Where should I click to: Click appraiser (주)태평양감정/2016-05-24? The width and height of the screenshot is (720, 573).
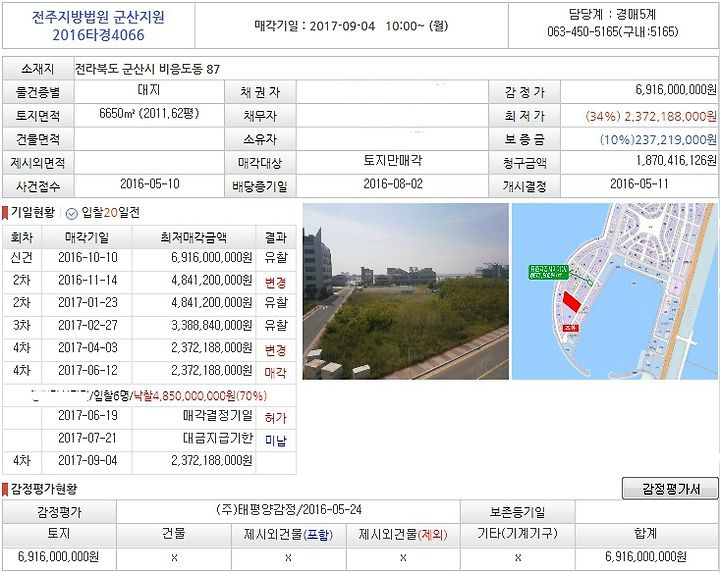(288, 510)
